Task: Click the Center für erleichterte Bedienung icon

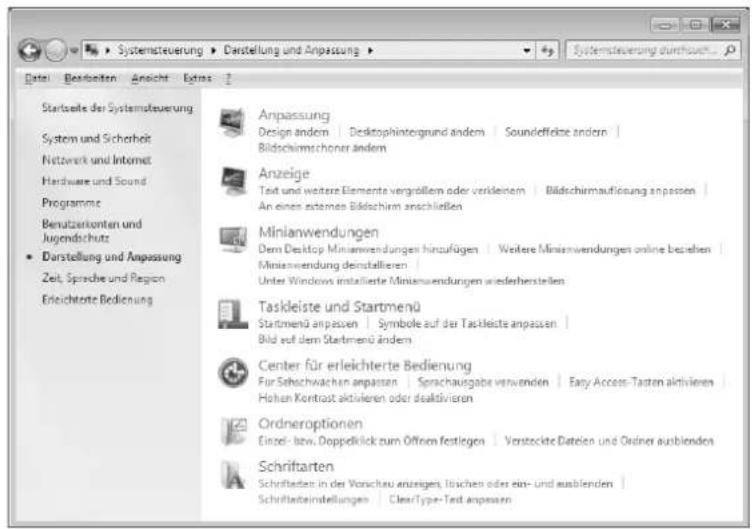Action: point(233,373)
